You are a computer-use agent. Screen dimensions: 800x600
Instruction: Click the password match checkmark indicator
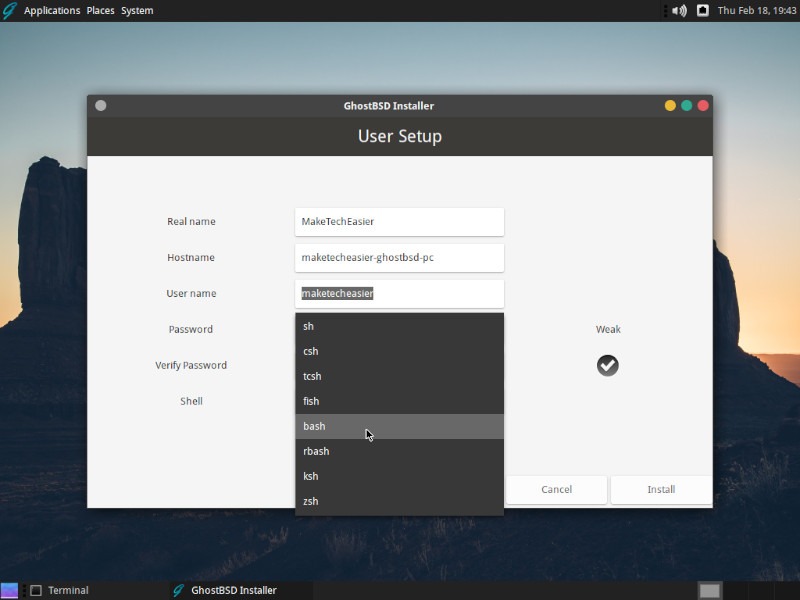click(607, 365)
